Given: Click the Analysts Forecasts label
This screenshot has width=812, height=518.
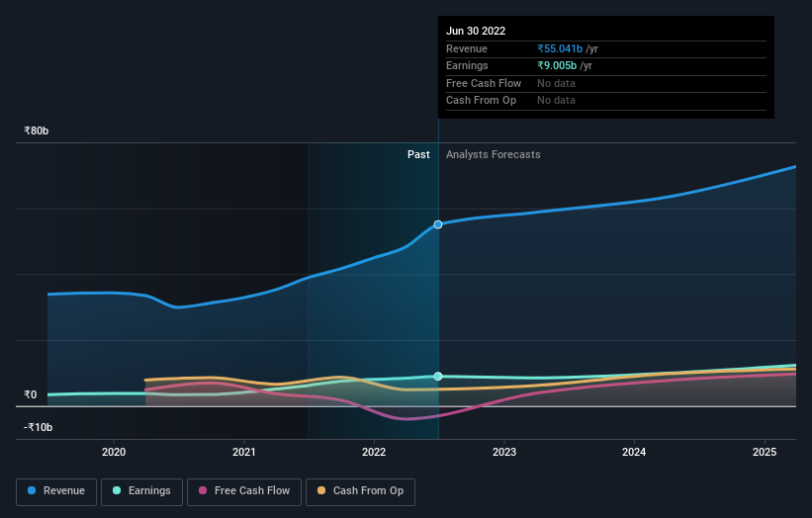Looking at the screenshot, I should click(493, 155).
